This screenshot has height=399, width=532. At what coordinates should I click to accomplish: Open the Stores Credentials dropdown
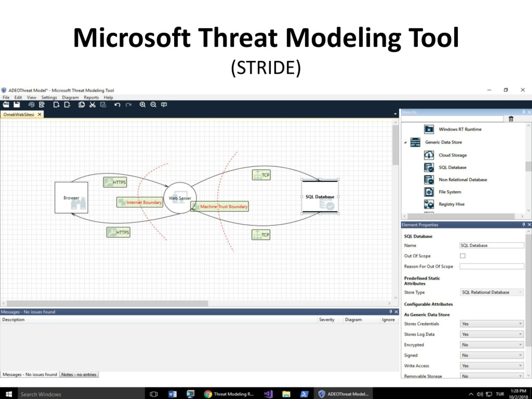(492, 324)
